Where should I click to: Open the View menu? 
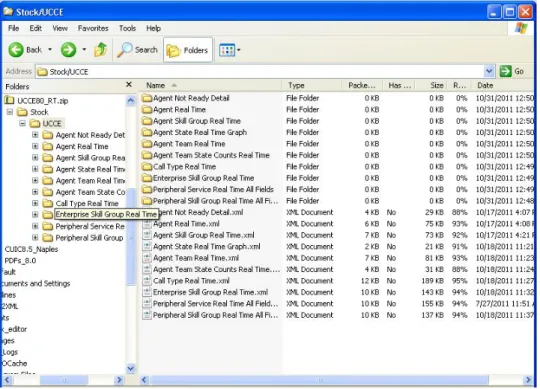click(x=60, y=28)
